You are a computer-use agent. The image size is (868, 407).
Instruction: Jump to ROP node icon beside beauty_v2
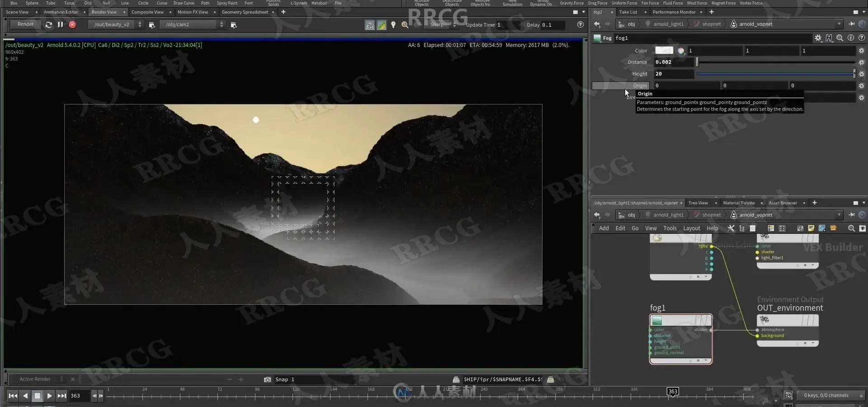152,25
